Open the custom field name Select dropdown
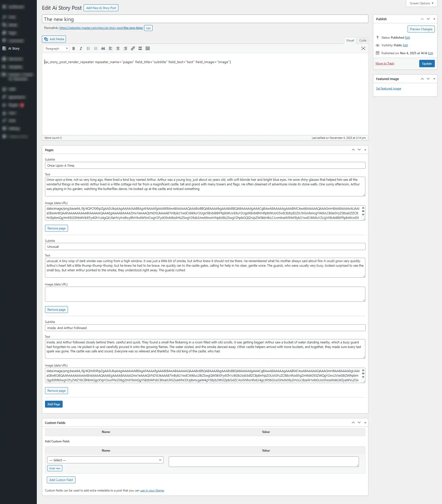442x504 pixels. coord(105,460)
